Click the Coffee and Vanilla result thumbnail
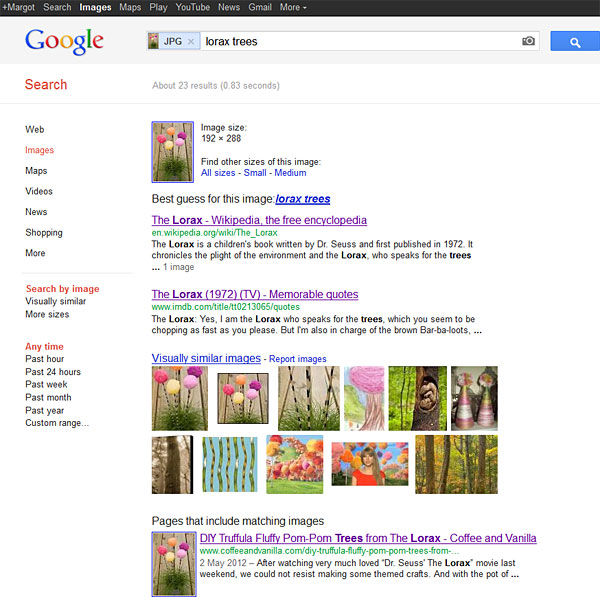600x597 pixels. pos(174,564)
